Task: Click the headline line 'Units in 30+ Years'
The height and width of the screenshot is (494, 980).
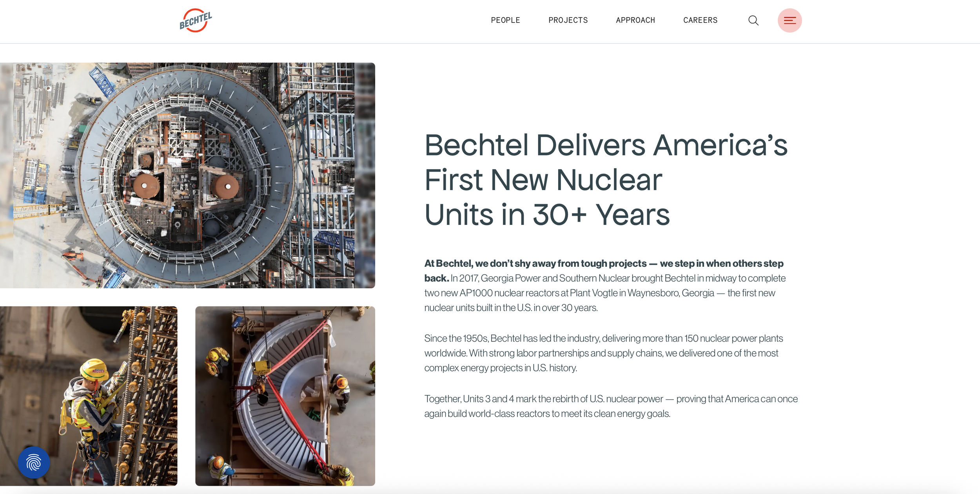Action: pos(547,215)
